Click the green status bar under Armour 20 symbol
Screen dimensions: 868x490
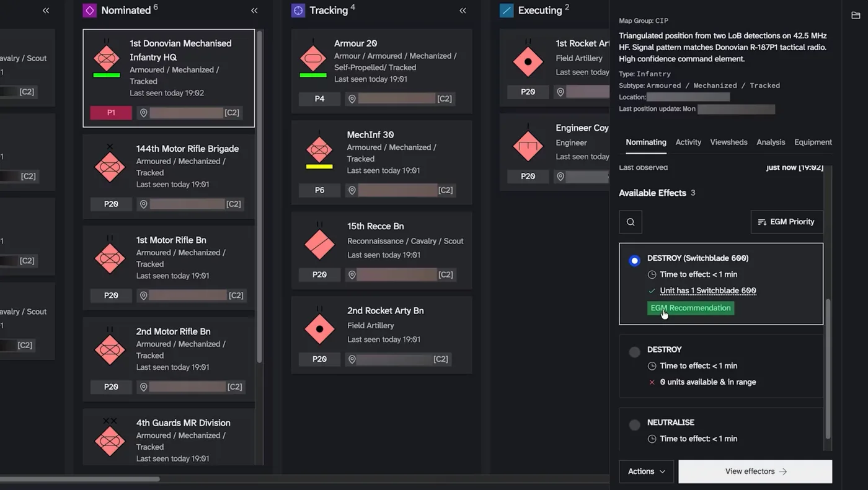tap(313, 75)
